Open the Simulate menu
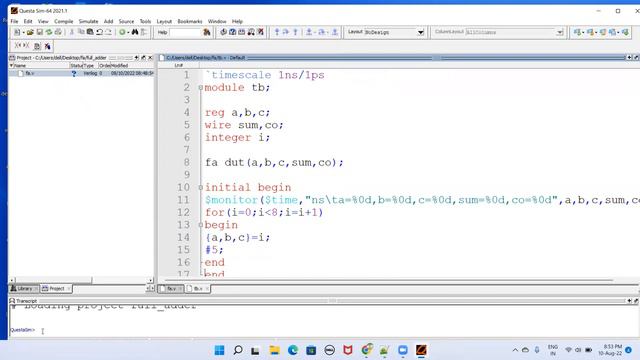The image size is (640, 360). click(x=88, y=21)
